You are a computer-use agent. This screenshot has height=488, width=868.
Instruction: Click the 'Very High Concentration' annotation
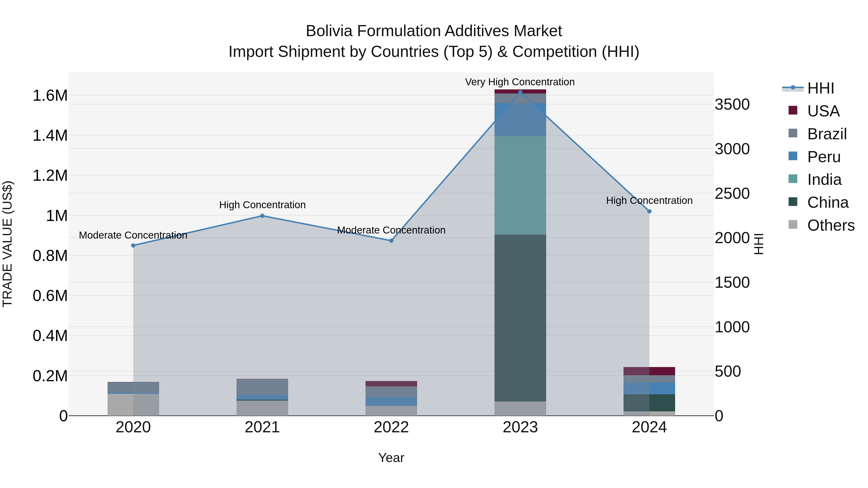pos(520,82)
